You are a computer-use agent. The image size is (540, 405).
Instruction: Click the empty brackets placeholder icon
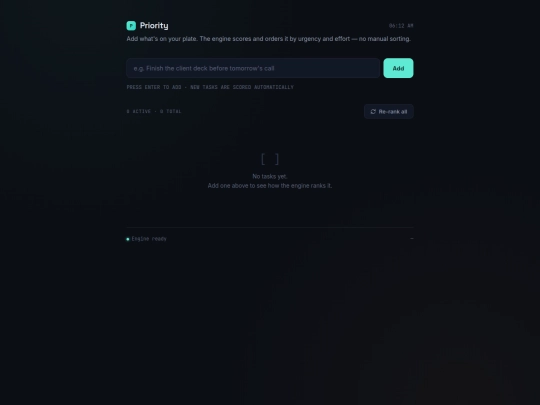pyautogui.click(x=270, y=159)
